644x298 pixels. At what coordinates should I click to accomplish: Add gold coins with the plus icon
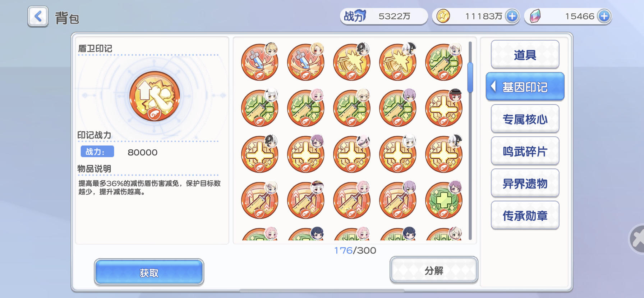click(512, 16)
